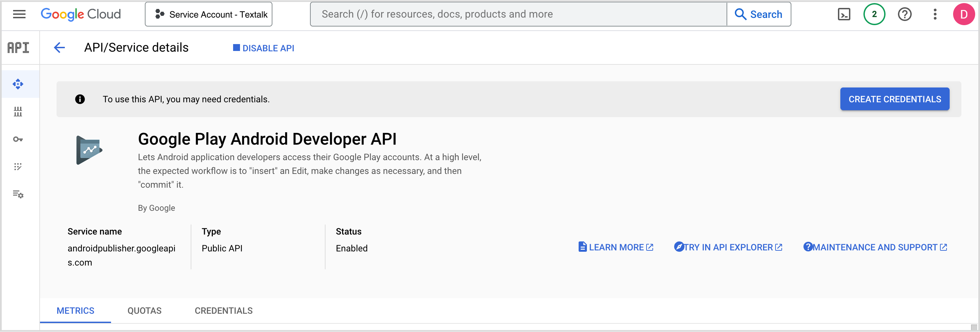Click the Create Credentials button

[894, 99]
